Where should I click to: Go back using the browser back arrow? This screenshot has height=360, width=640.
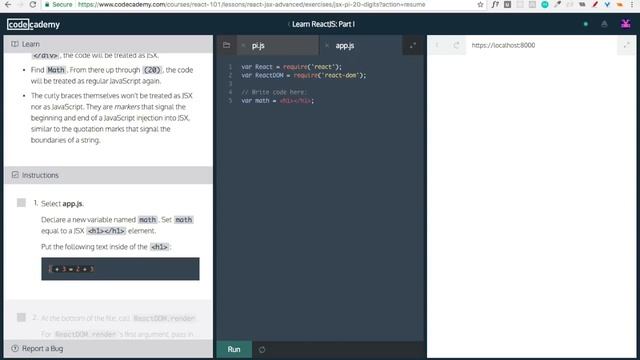coord(8,4)
